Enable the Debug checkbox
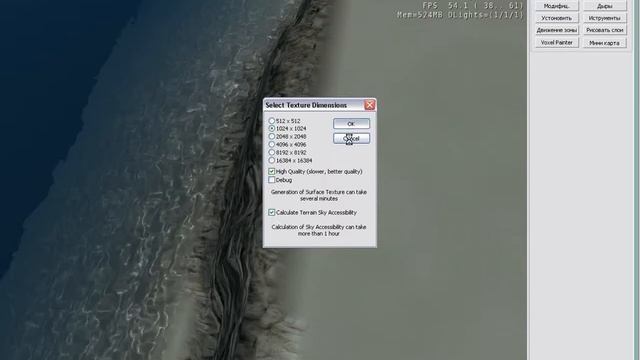 [272, 180]
